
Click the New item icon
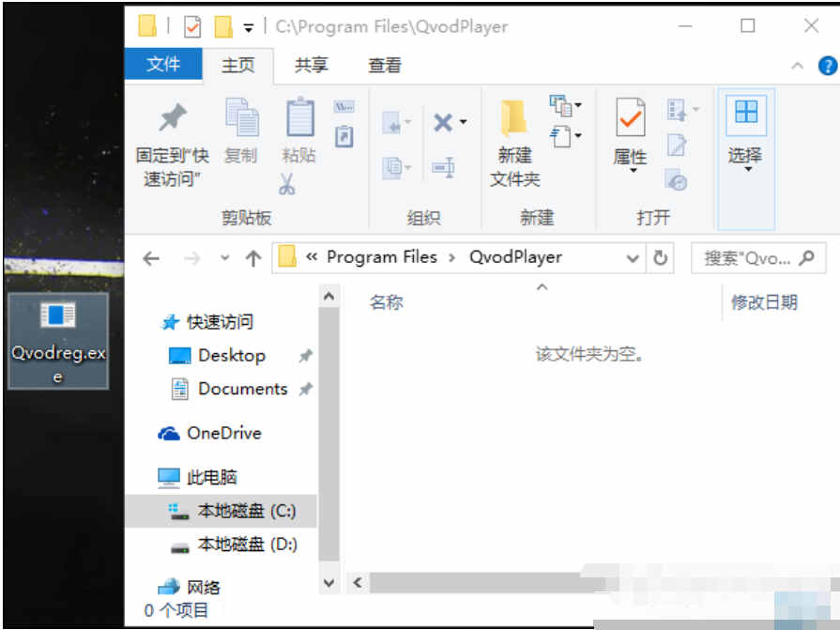coord(560,105)
